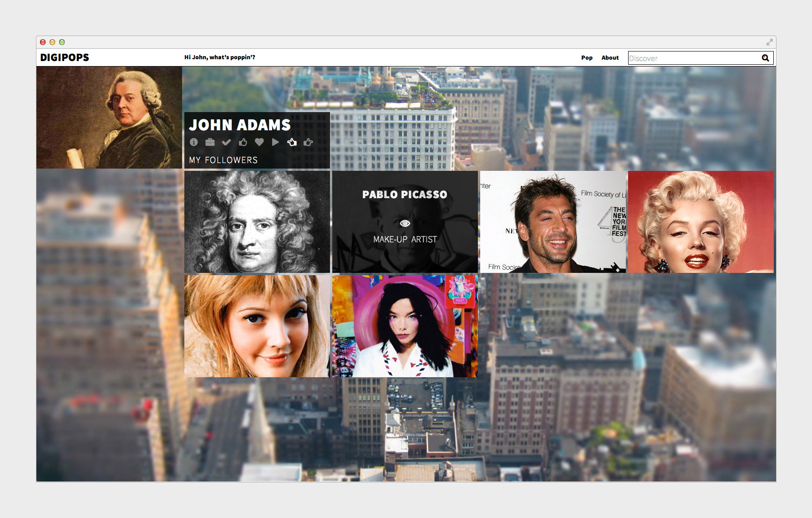Select the highlighted hand pointing left icon
The width and height of the screenshot is (812, 518).
click(292, 142)
